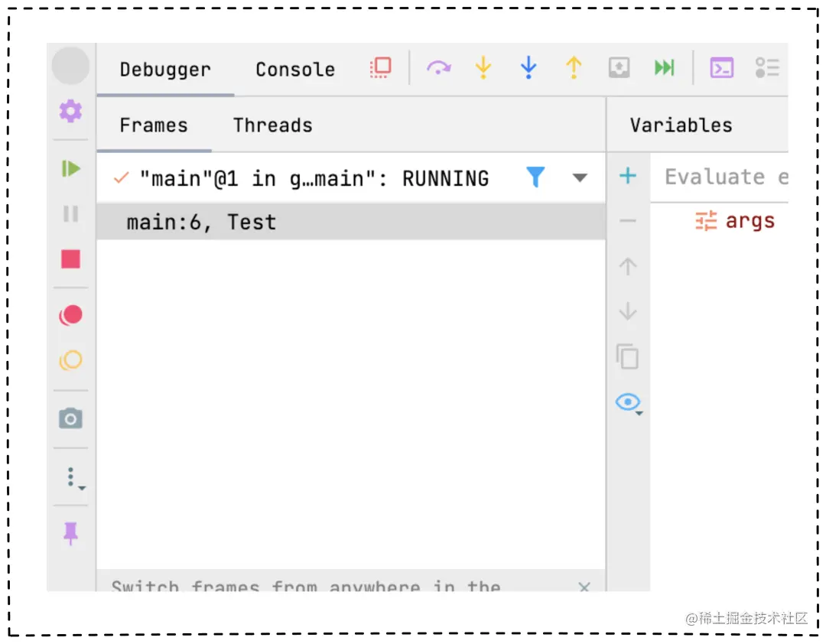Click the Pause Program icon

(x=70, y=214)
